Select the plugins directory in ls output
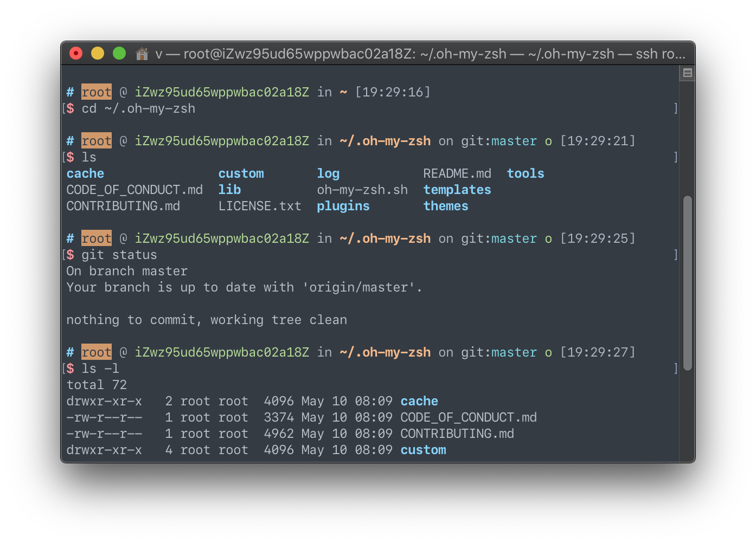The height and width of the screenshot is (543, 756). click(343, 206)
